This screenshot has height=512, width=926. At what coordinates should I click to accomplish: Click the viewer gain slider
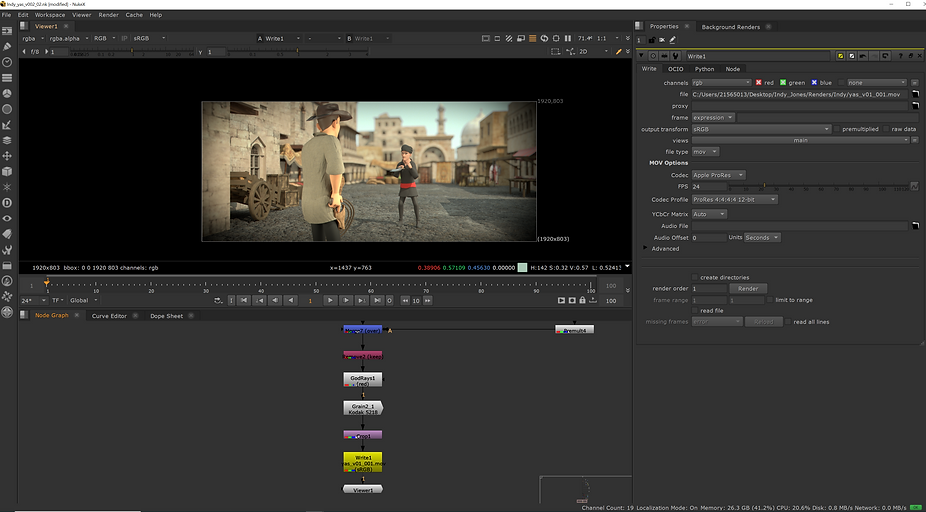pos(133,52)
